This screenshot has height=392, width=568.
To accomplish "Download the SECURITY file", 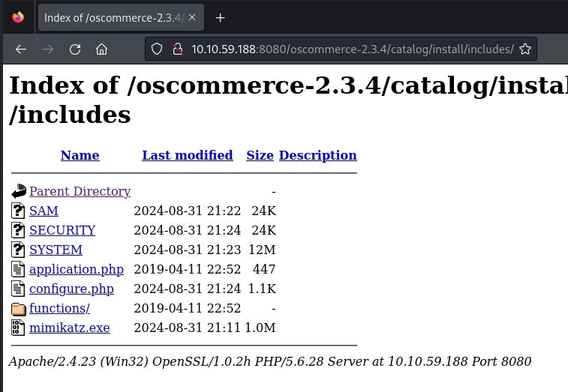I will click(62, 230).
